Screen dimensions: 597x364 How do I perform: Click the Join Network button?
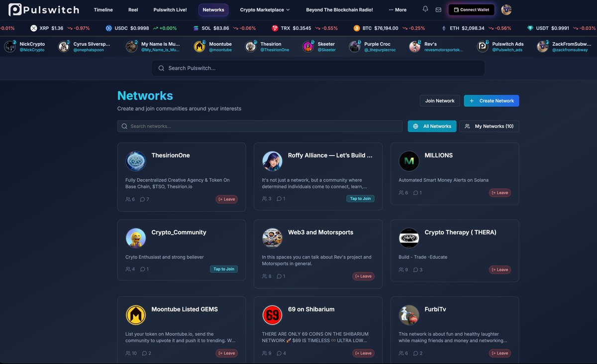point(440,100)
